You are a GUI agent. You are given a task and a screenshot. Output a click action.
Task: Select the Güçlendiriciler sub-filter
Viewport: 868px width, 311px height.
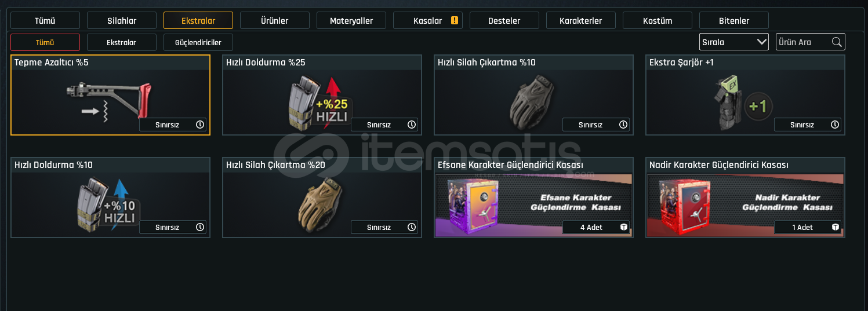tap(198, 42)
